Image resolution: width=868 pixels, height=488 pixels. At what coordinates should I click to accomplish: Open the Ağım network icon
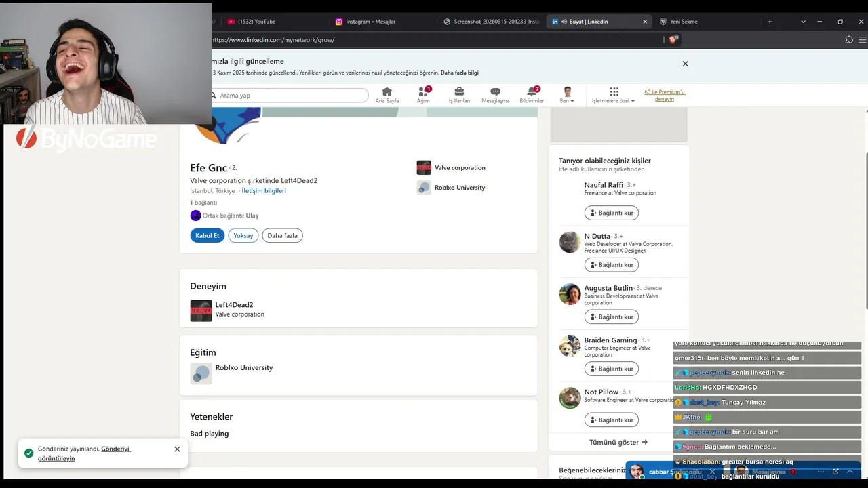[x=424, y=95]
